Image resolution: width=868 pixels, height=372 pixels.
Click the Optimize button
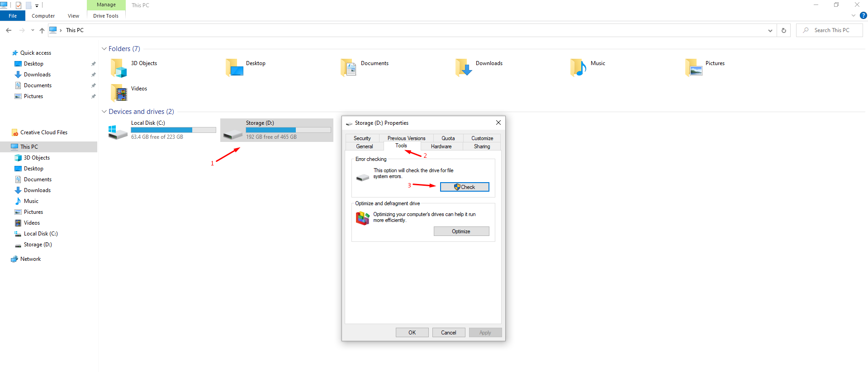point(461,231)
